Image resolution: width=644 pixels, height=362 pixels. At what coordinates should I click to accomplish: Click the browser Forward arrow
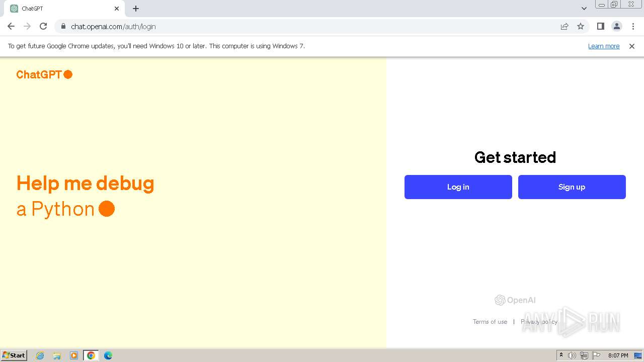click(x=27, y=26)
